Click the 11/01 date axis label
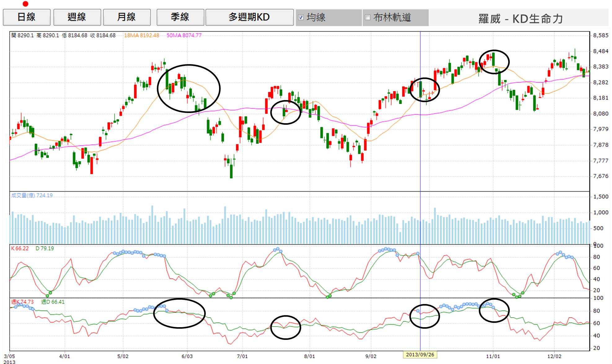The height and width of the screenshot is (364, 612). pos(493,356)
